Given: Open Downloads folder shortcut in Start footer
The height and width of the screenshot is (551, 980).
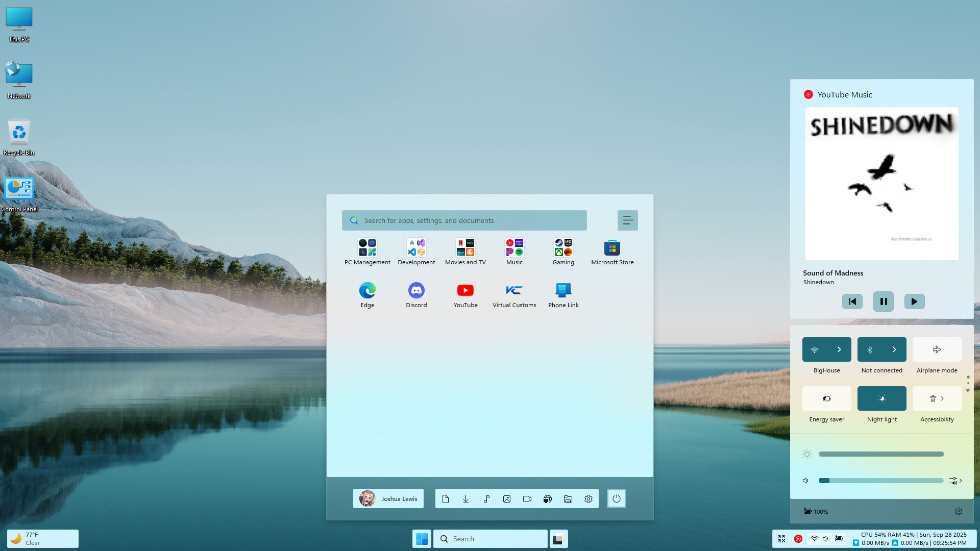Looking at the screenshot, I should (x=466, y=499).
